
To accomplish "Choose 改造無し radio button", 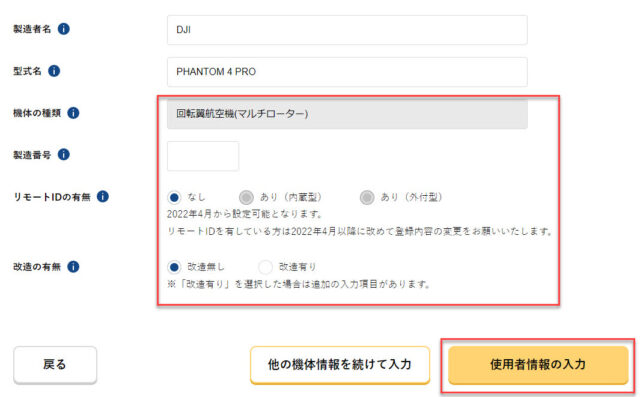I will 174,267.
